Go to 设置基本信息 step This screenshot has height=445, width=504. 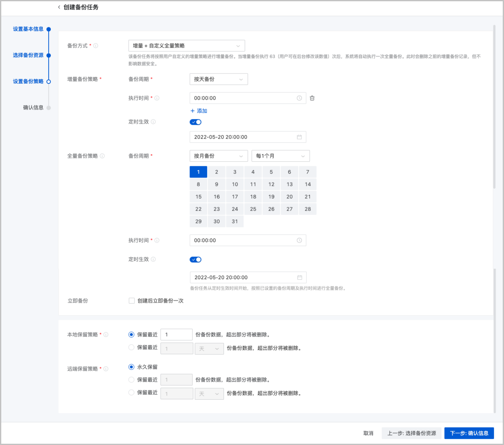[x=28, y=29]
